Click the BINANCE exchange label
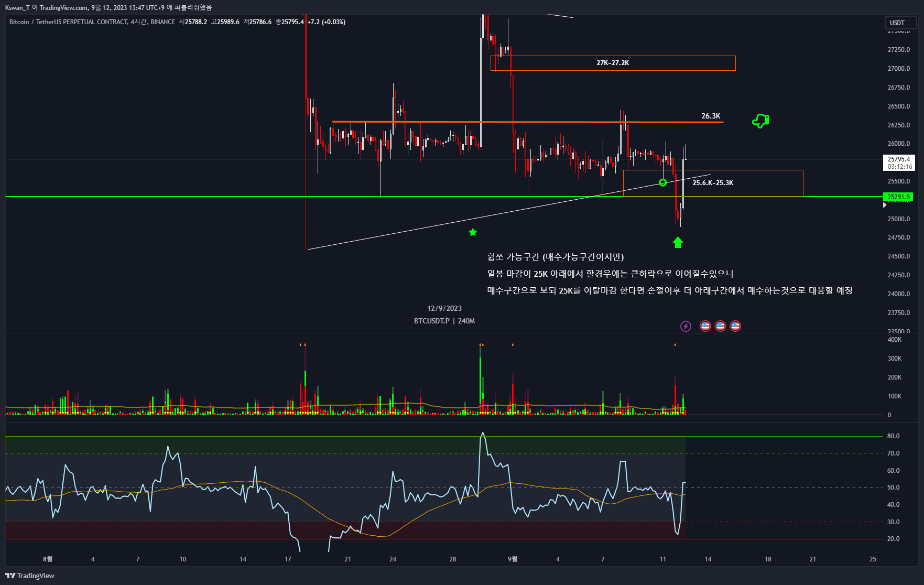Viewport: 924px width, 585px height. [x=163, y=22]
